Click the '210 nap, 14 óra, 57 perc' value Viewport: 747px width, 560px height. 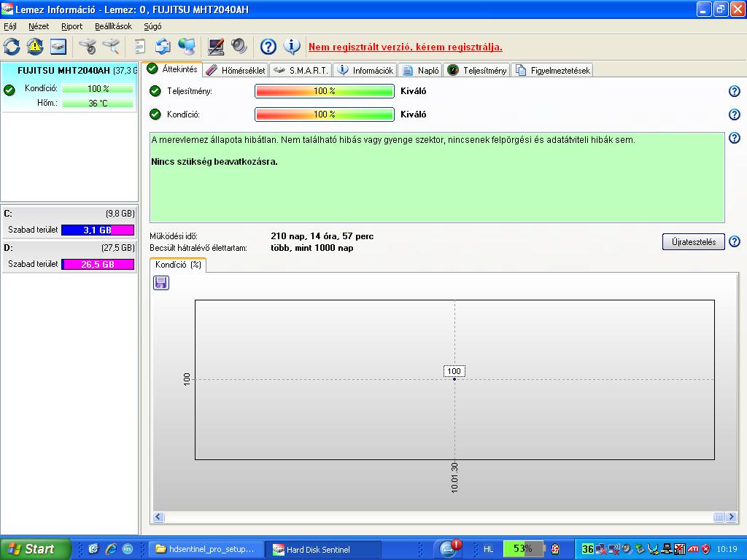pyautogui.click(x=322, y=236)
